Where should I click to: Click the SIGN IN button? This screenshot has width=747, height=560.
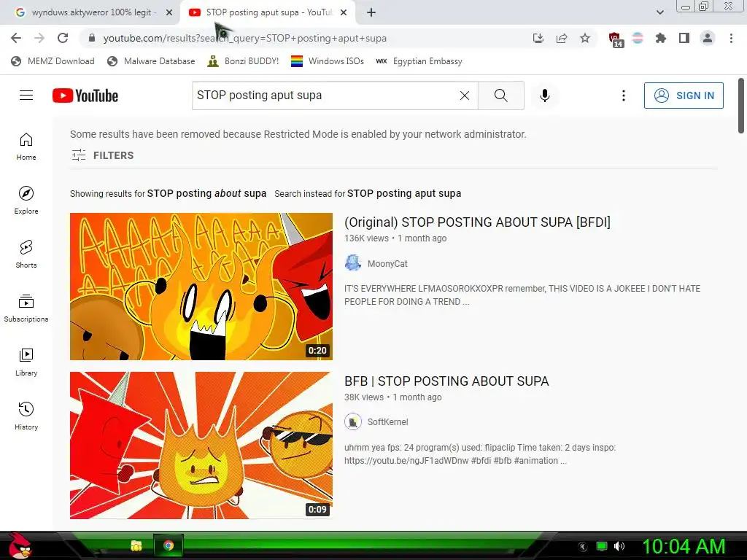684,96
